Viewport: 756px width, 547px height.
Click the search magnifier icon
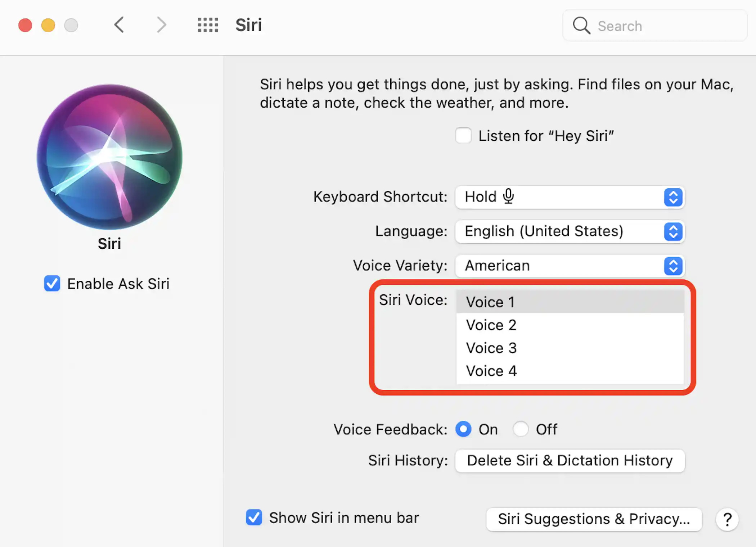coord(581,26)
